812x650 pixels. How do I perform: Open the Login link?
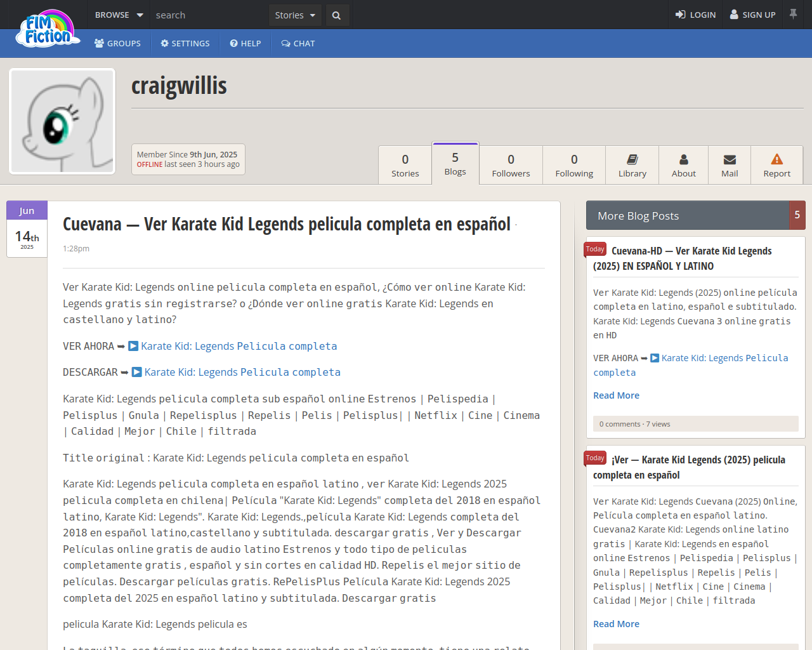click(x=695, y=15)
